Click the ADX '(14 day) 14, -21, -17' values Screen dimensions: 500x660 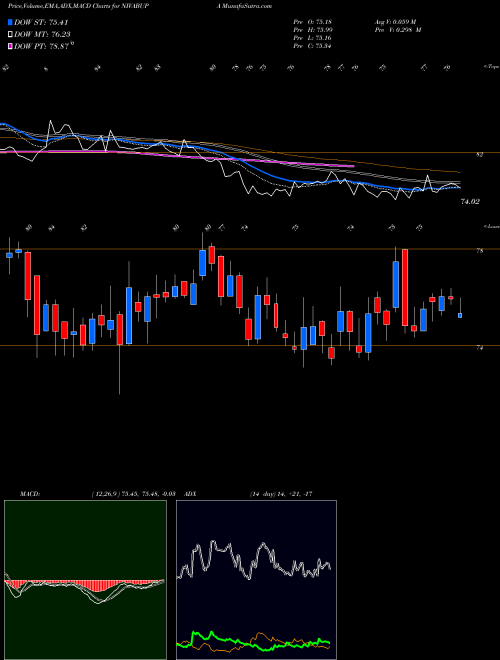(x=281, y=494)
